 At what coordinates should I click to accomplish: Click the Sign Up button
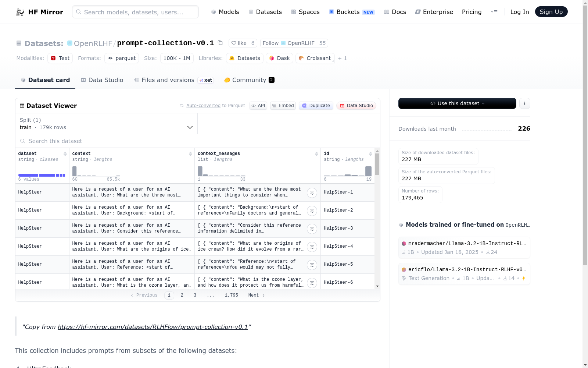pyautogui.click(x=551, y=12)
